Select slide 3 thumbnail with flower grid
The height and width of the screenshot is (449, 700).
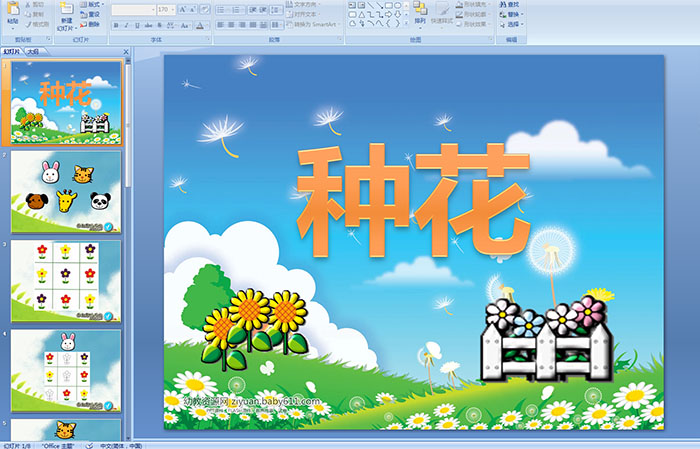(66, 281)
